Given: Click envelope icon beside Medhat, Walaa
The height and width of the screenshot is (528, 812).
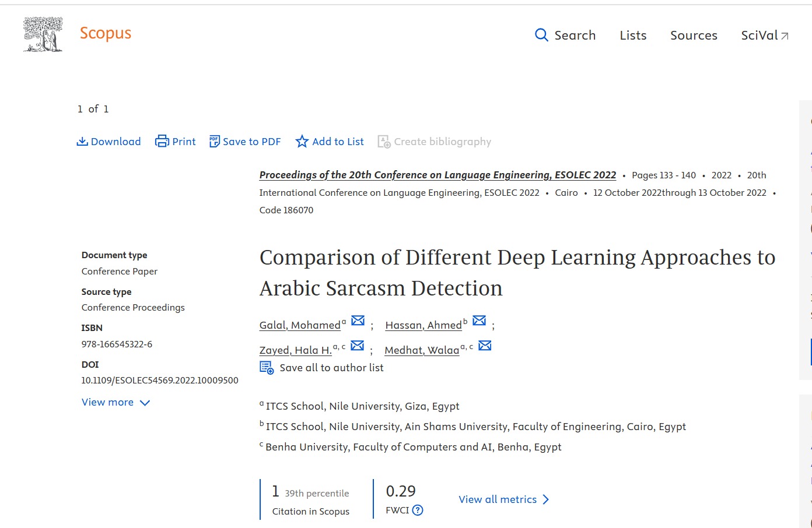Looking at the screenshot, I should click(x=485, y=346).
